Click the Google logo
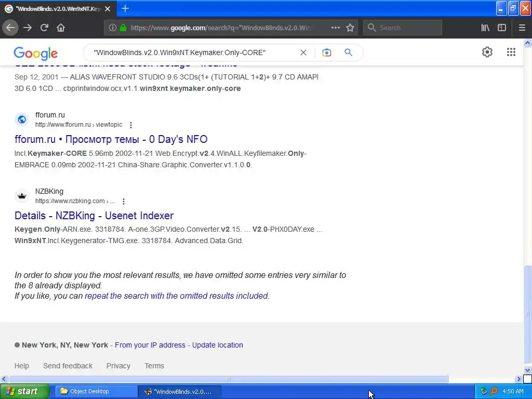Viewport: 532px width, 399px height. [36, 54]
